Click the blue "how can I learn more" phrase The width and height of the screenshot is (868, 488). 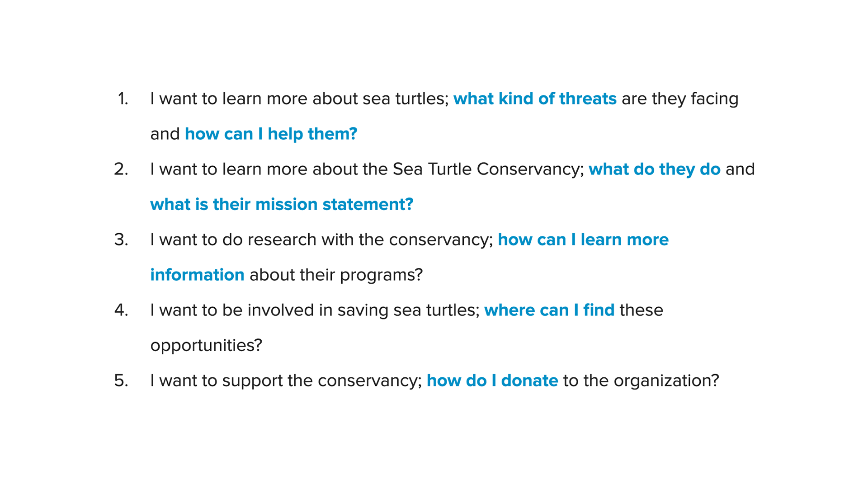583,240
